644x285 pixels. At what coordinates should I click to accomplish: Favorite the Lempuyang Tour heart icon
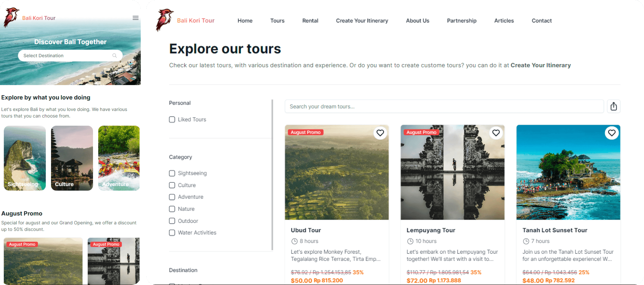[496, 133]
